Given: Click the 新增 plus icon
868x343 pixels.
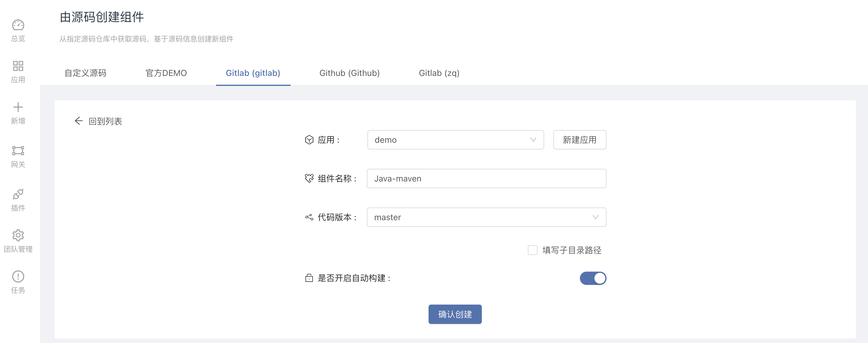Looking at the screenshot, I should click(x=18, y=107).
